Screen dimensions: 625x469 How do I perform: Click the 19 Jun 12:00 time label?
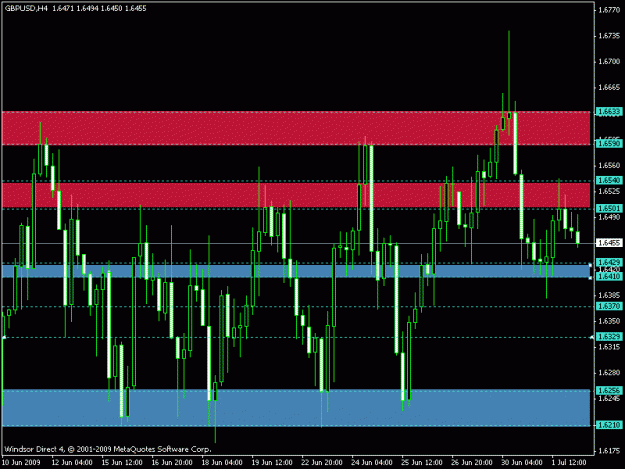272,463
